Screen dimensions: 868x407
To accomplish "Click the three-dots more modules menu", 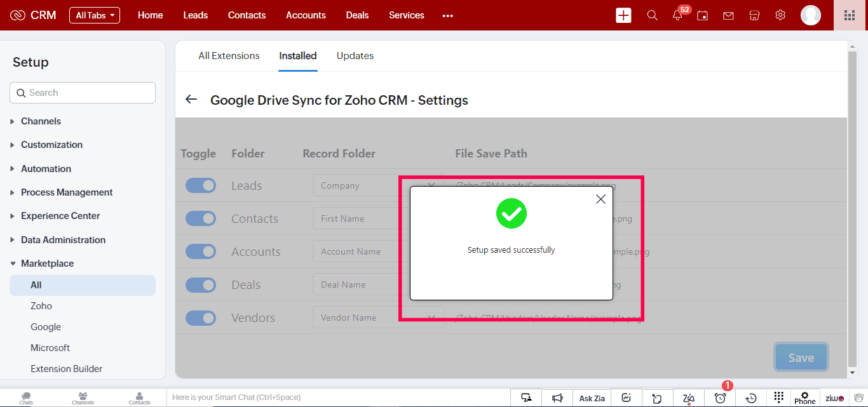I will [448, 15].
